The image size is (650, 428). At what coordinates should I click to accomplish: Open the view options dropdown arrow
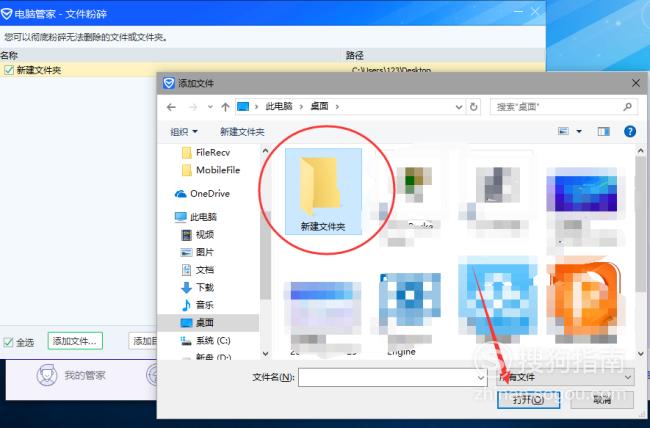579,131
